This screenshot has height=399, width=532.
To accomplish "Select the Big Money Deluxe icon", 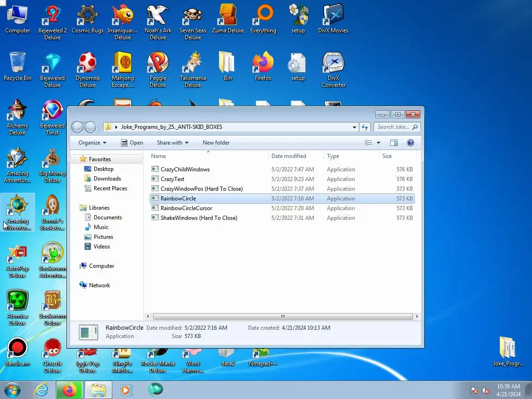I will click(x=52, y=165).
